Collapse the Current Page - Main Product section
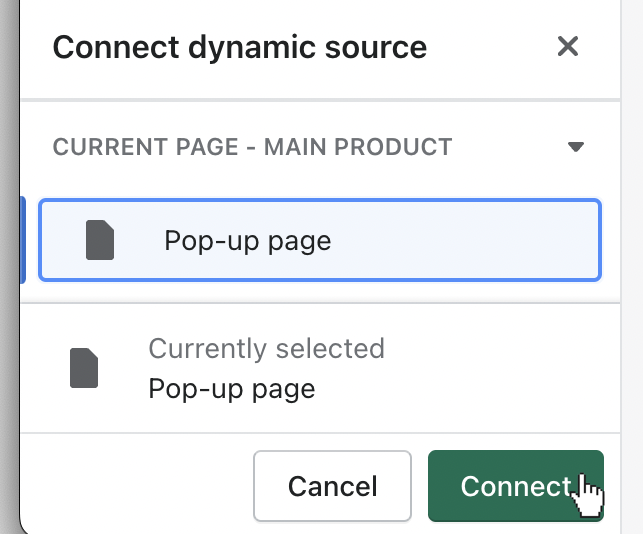The height and width of the screenshot is (534, 643). click(x=576, y=147)
